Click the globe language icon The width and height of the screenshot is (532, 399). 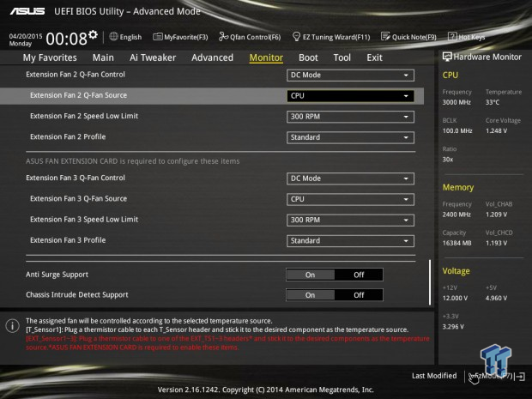coord(113,37)
